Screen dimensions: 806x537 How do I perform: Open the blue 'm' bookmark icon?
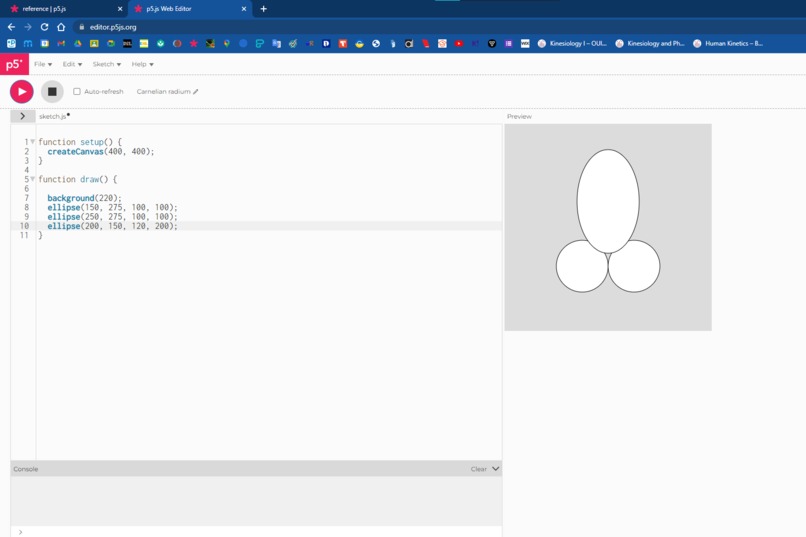click(28, 44)
